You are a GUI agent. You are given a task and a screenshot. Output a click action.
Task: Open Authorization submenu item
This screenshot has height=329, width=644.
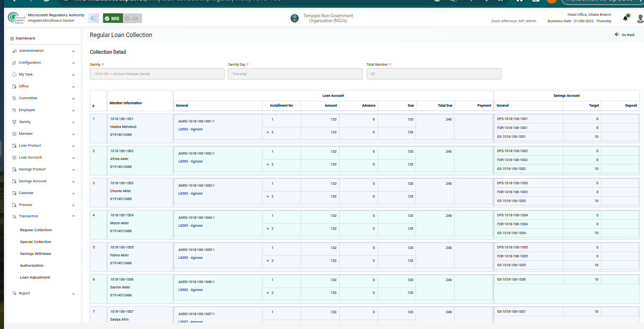pos(32,266)
